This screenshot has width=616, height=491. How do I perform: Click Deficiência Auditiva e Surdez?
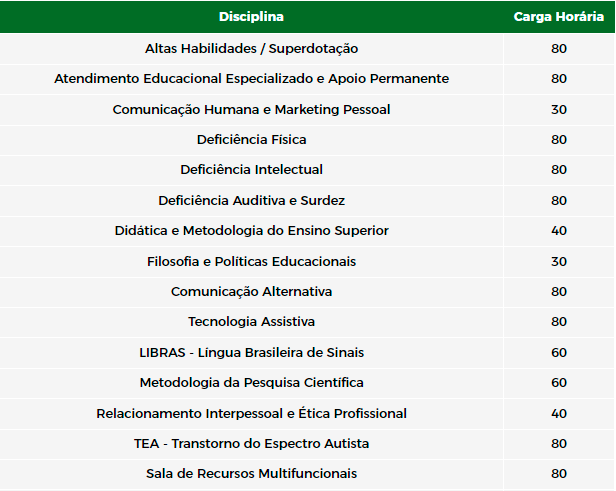[251, 200]
